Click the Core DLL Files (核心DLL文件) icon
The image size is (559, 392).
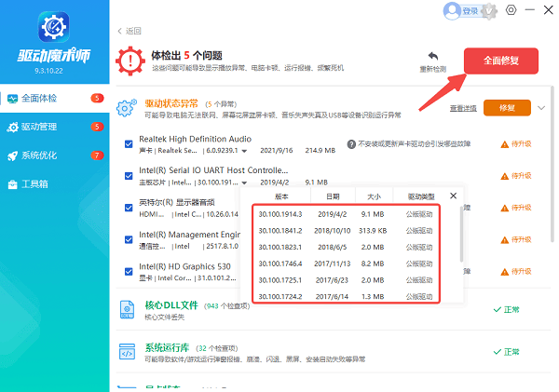point(128,311)
